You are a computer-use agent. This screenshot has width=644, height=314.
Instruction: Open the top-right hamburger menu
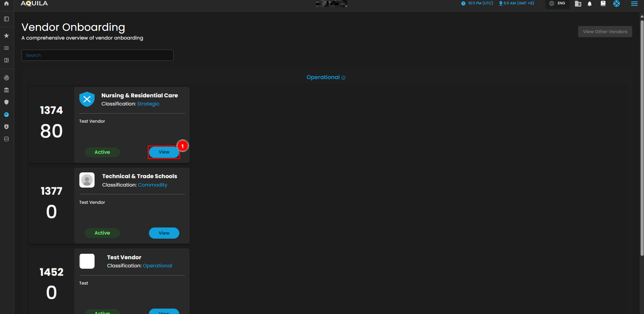(x=634, y=4)
